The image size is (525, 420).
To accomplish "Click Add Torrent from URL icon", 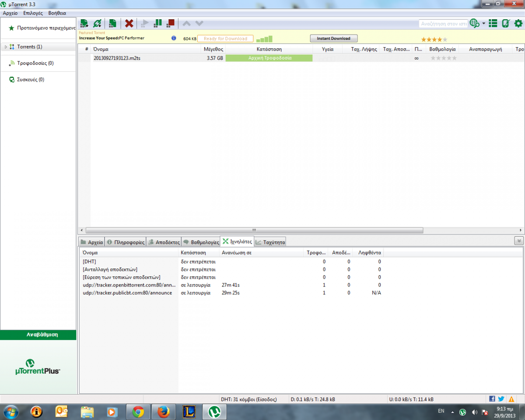I will point(98,23).
